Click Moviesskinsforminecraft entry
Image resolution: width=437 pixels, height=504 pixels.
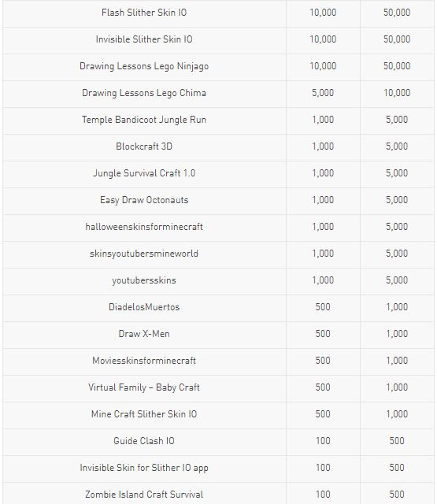(x=144, y=361)
